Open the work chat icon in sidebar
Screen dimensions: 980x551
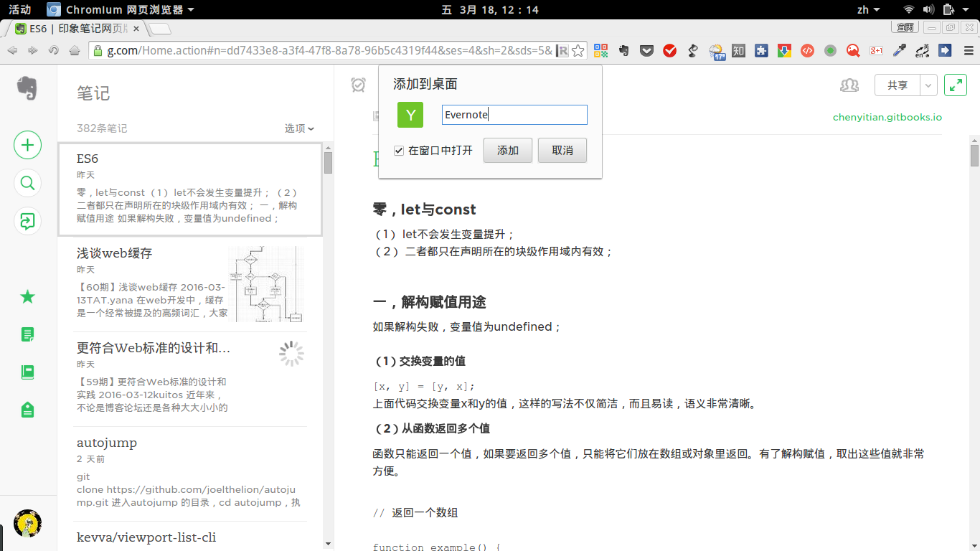point(27,221)
